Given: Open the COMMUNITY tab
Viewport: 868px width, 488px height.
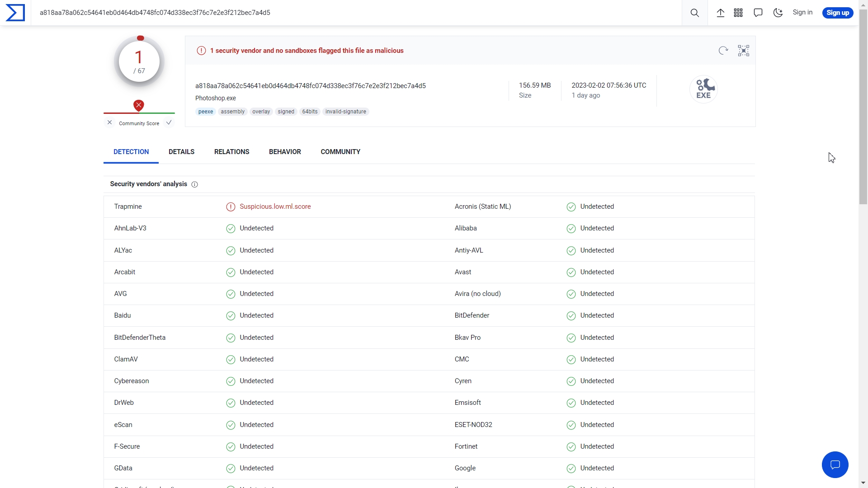Looking at the screenshot, I should click(x=340, y=152).
